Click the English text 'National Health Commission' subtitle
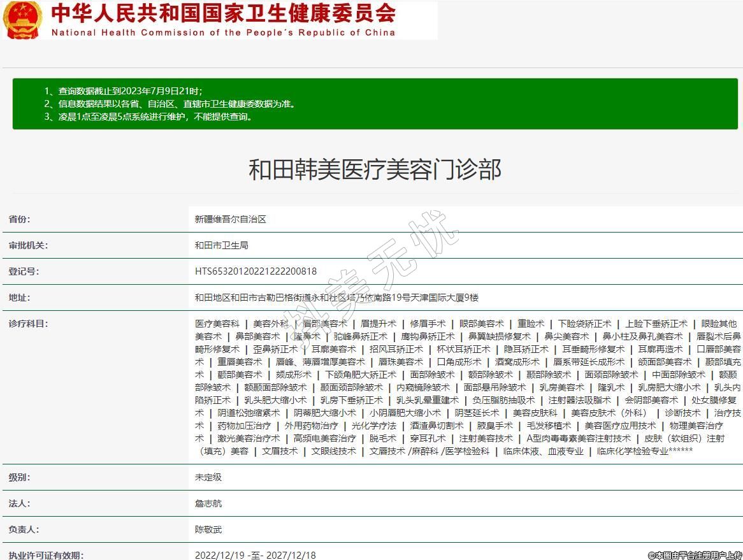 point(223,32)
